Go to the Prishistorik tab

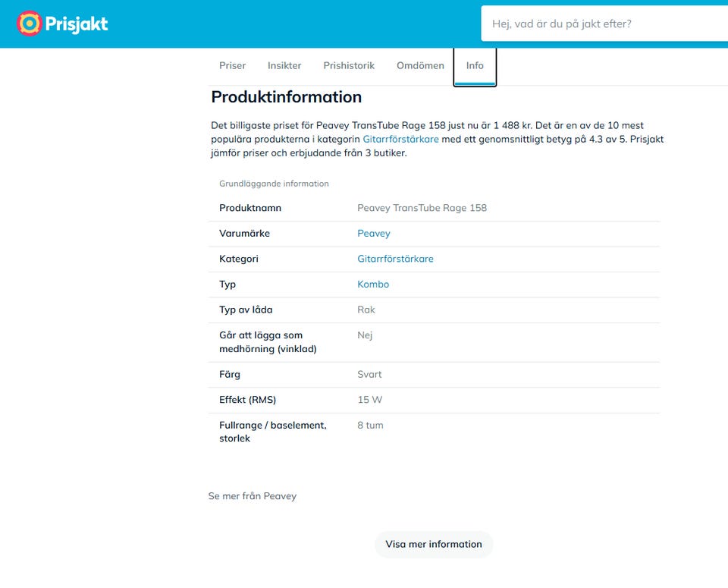point(349,65)
